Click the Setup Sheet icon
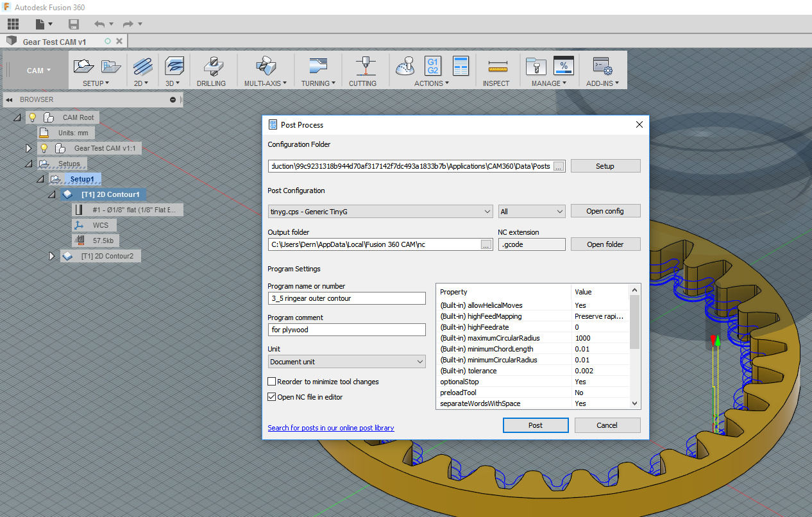The image size is (812, 517). (461, 65)
